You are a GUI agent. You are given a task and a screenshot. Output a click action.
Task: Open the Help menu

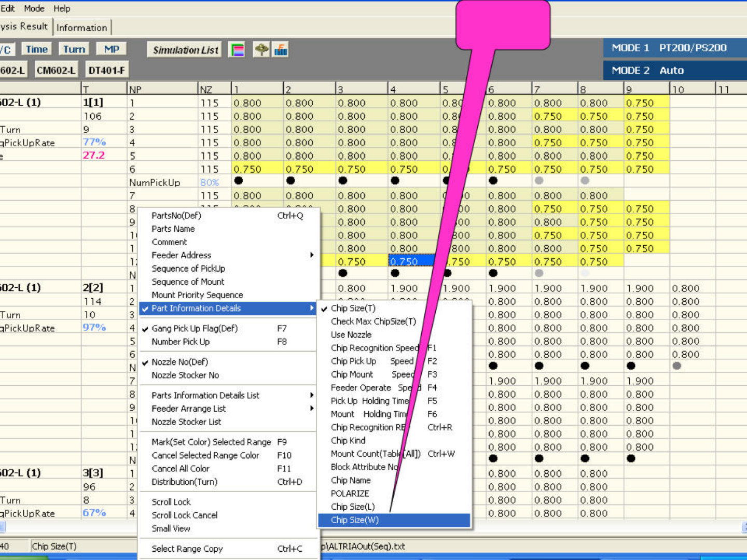(62, 8)
